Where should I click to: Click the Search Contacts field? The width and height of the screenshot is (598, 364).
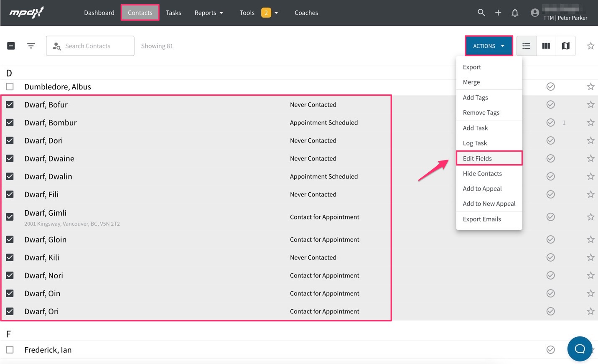90,46
